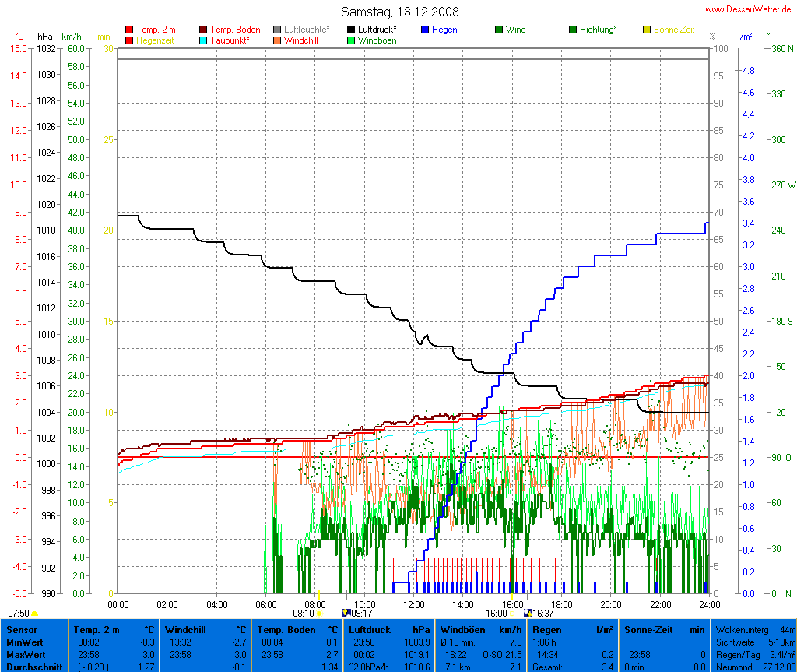
Task: Click the dark red Temp. Boden legend square
Action: click(204, 30)
